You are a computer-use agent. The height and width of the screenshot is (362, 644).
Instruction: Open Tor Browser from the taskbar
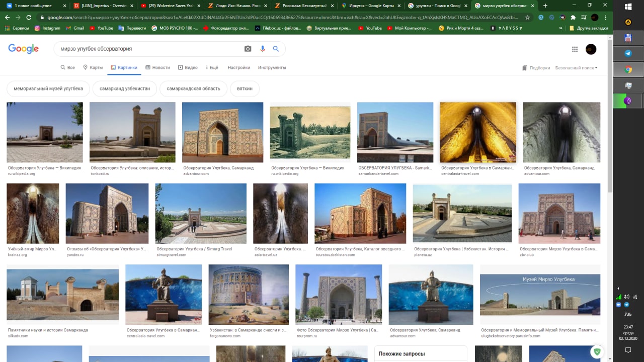click(628, 101)
